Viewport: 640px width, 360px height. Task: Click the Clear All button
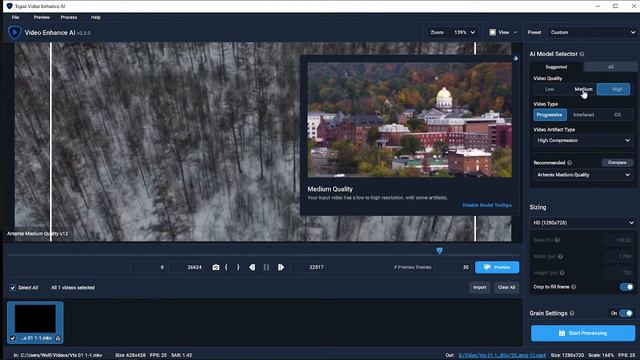[x=507, y=287]
